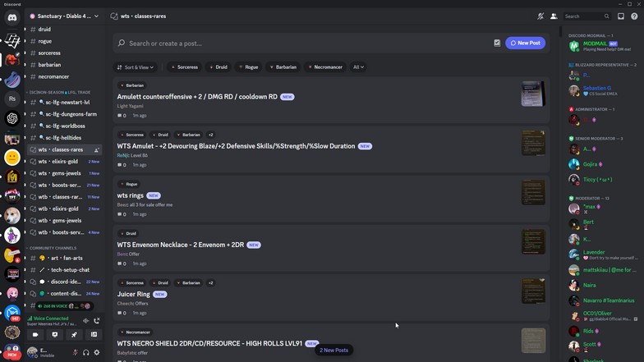This screenshot has height=362, width=644.
Task: Open User Settings gear
Action: click(x=97, y=352)
